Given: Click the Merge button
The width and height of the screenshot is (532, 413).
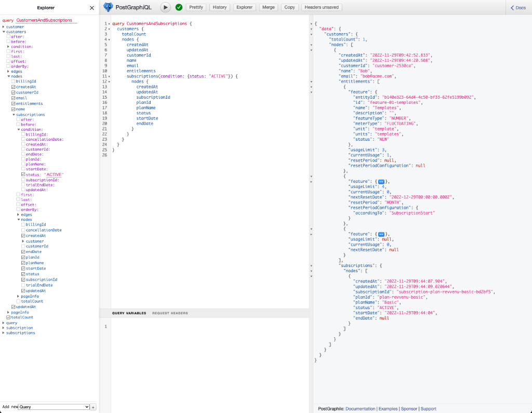Looking at the screenshot, I should point(269,7).
